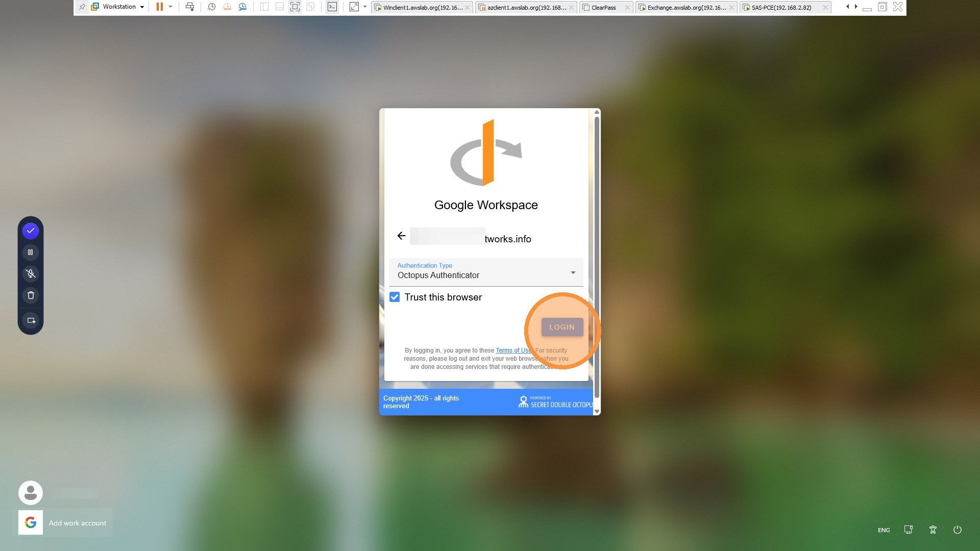Open the snapshot manager icon
This screenshot has height=551, width=980.
(243, 7)
